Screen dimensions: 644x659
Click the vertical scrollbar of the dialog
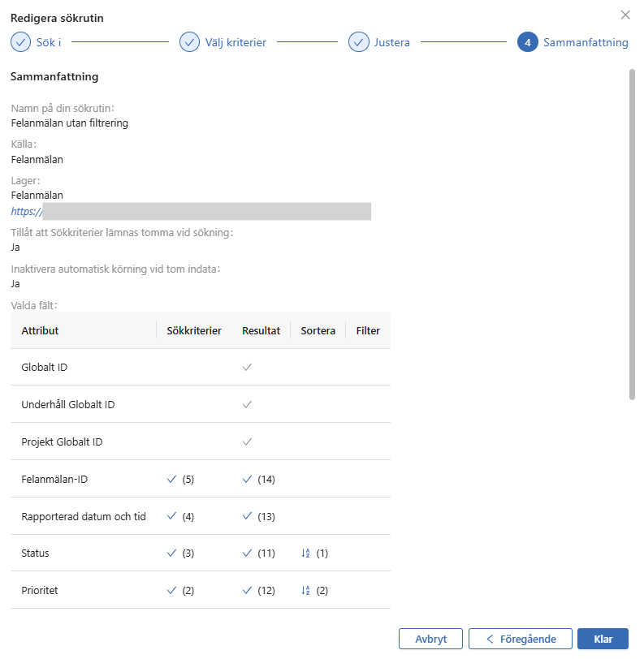click(x=632, y=234)
